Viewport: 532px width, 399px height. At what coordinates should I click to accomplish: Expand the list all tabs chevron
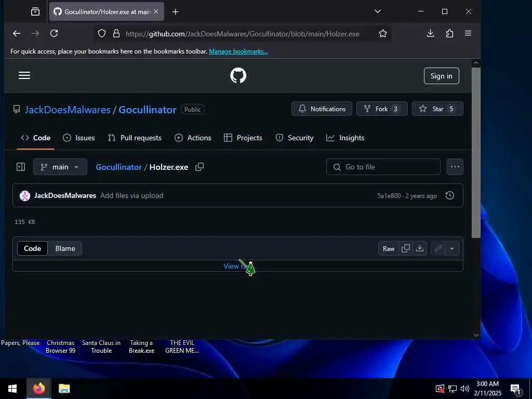point(378,11)
